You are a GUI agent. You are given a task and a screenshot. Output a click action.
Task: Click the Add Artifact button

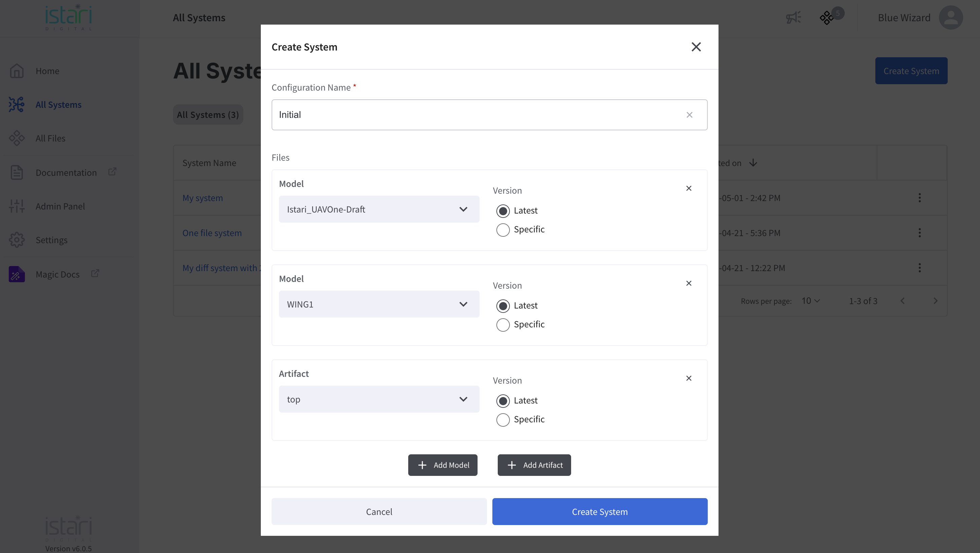tap(534, 465)
